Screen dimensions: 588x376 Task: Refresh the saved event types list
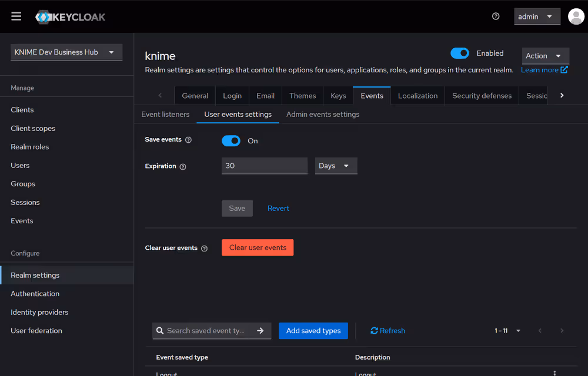(x=387, y=331)
